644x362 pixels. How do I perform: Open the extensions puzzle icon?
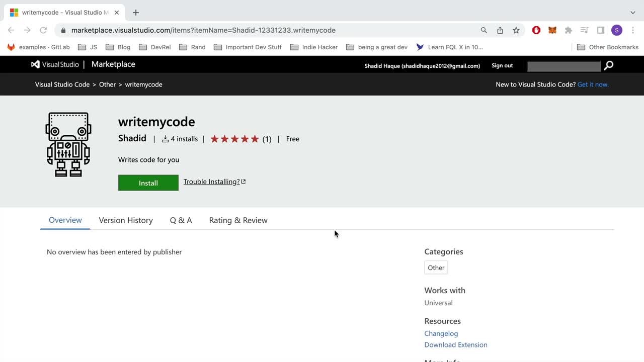click(569, 30)
